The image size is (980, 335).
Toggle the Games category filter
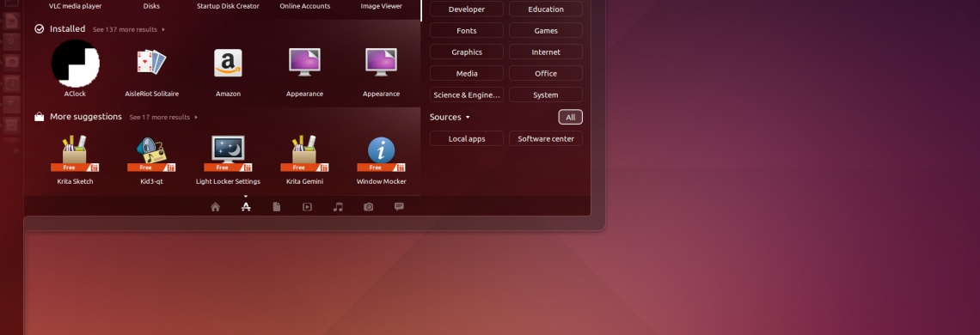tap(546, 31)
